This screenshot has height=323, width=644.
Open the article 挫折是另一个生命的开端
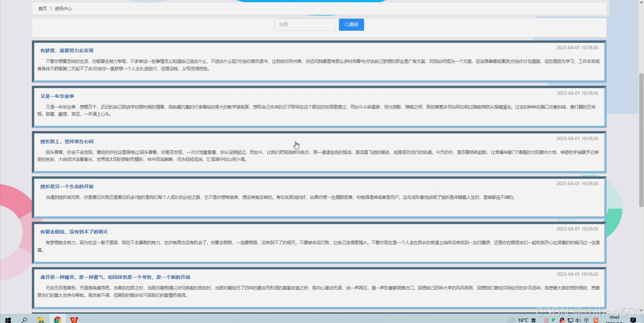pos(67,187)
